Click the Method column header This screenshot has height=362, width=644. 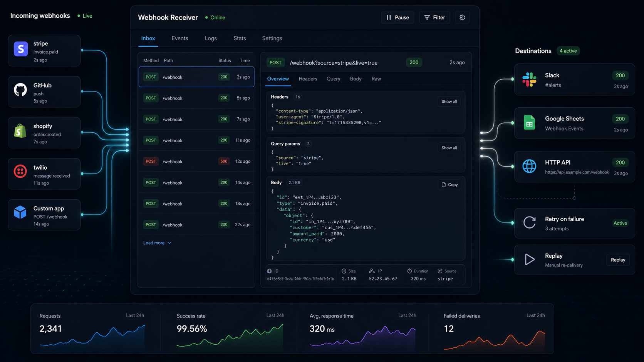click(151, 60)
